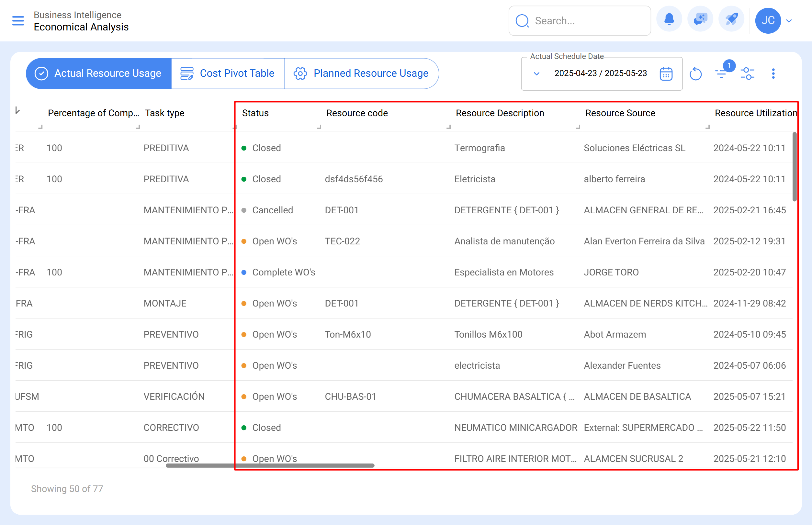This screenshot has height=525, width=812.
Task: Select the alberto ferreira source cell
Action: click(614, 179)
